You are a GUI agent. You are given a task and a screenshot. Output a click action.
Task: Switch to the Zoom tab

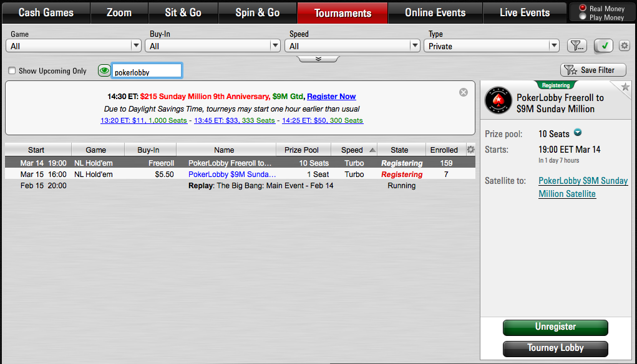119,12
